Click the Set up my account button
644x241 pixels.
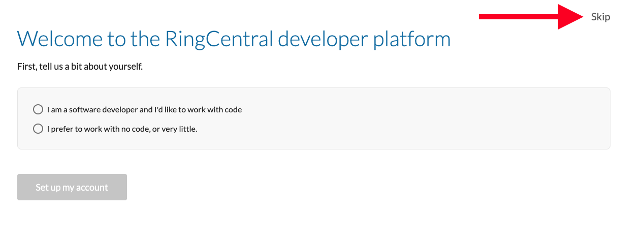pos(72,187)
